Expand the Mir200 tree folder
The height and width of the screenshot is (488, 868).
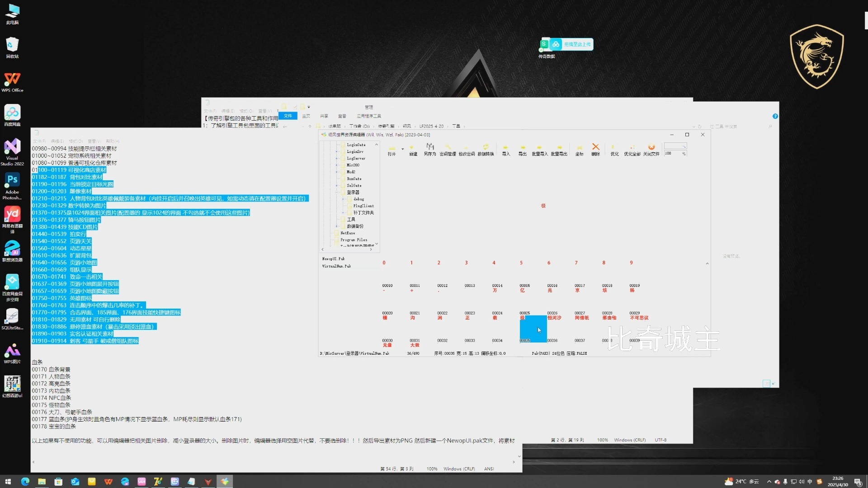(x=337, y=165)
